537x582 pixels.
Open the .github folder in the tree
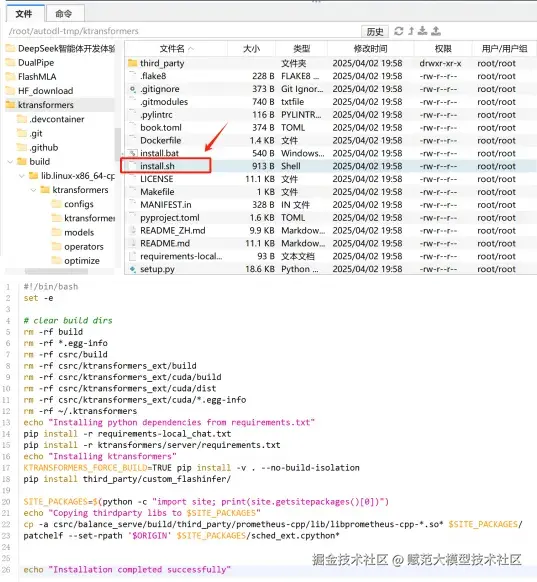tap(43, 147)
